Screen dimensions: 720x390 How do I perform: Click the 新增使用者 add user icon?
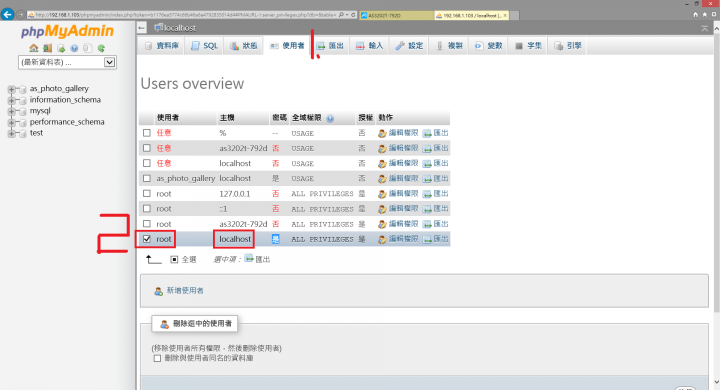[158, 291]
